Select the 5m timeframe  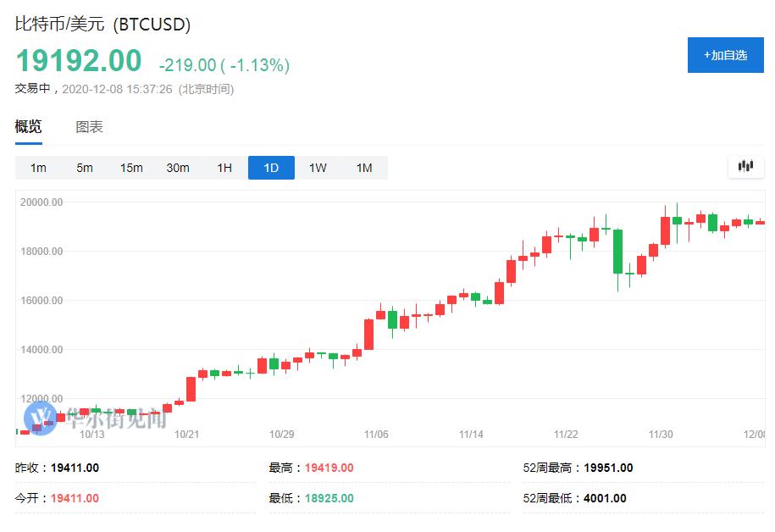(85, 168)
